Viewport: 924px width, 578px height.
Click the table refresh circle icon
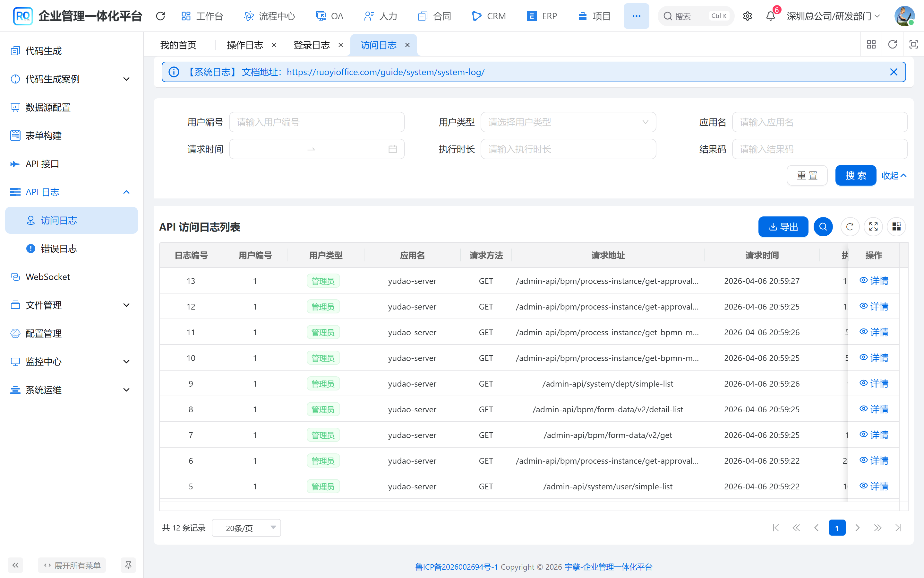(x=850, y=227)
